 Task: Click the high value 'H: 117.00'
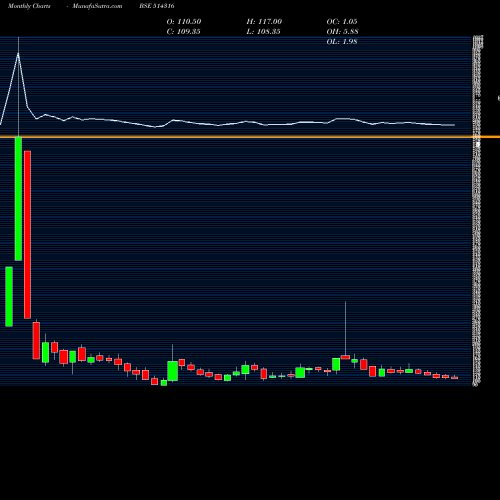[264, 22]
